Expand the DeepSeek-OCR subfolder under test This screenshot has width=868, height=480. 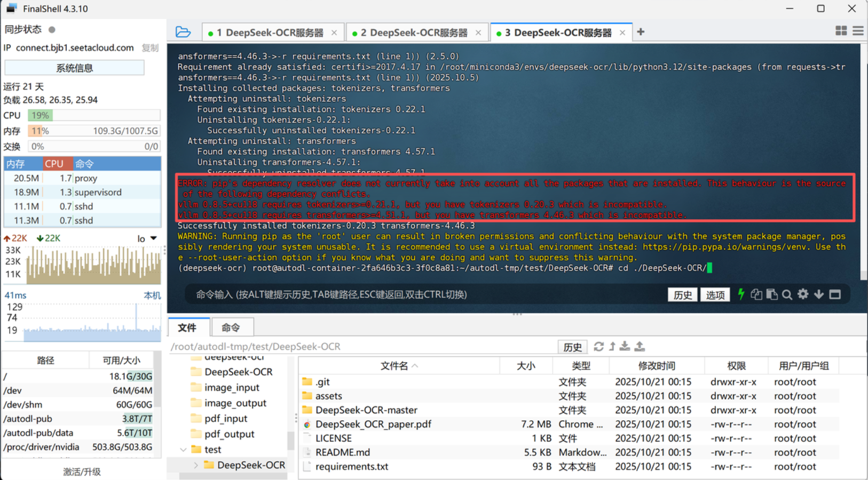pos(196,465)
